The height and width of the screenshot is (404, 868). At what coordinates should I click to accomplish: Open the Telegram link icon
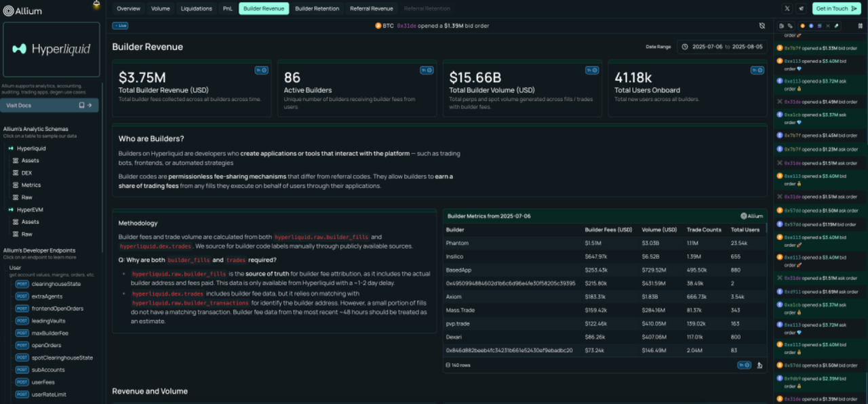tap(802, 9)
